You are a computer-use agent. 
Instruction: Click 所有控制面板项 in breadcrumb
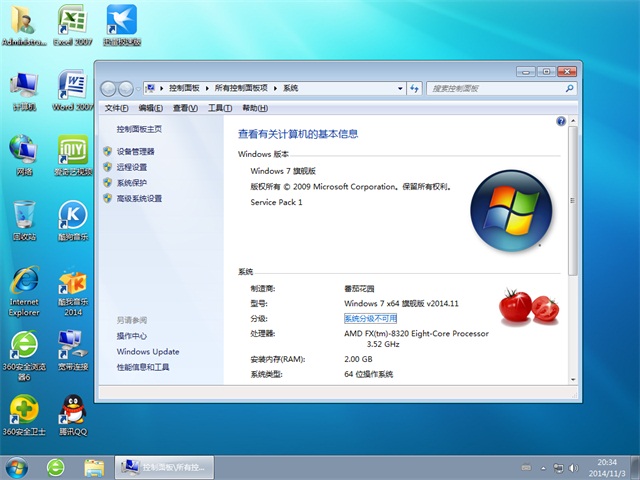[241, 88]
